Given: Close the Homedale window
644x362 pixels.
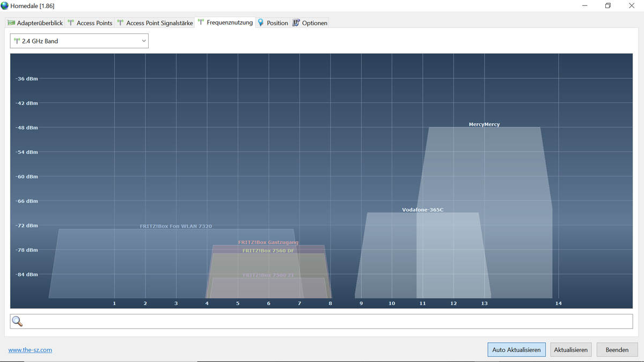Looking at the screenshot, I should (x=632, y=6).
